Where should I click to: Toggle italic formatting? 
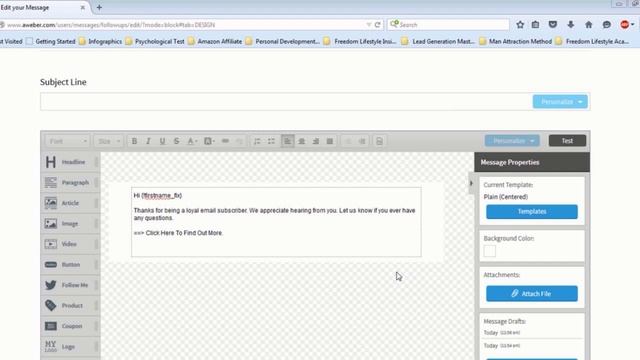point(148,141)
